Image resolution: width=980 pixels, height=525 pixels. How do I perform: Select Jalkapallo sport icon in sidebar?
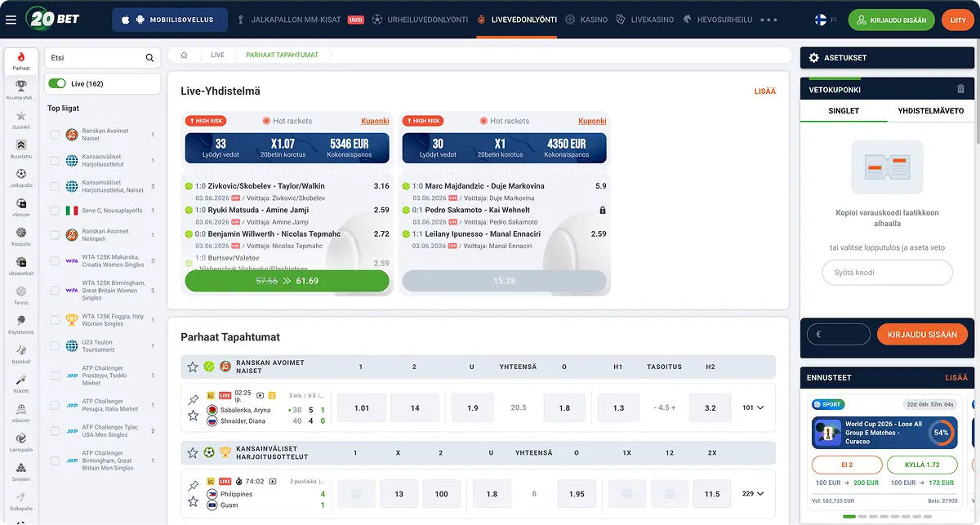pos(21,179)
